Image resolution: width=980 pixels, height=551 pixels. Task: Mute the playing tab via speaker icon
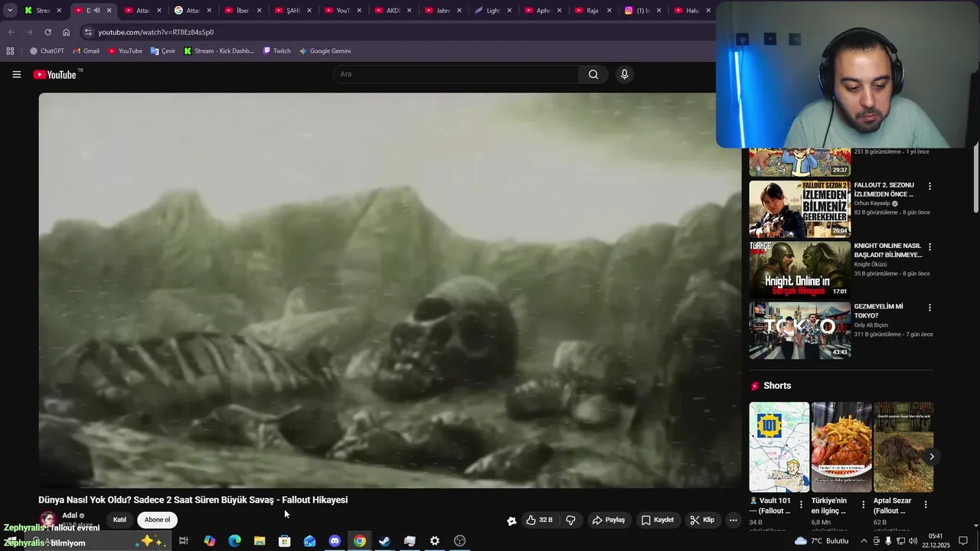pyautogui.click(x=96, y=11)
